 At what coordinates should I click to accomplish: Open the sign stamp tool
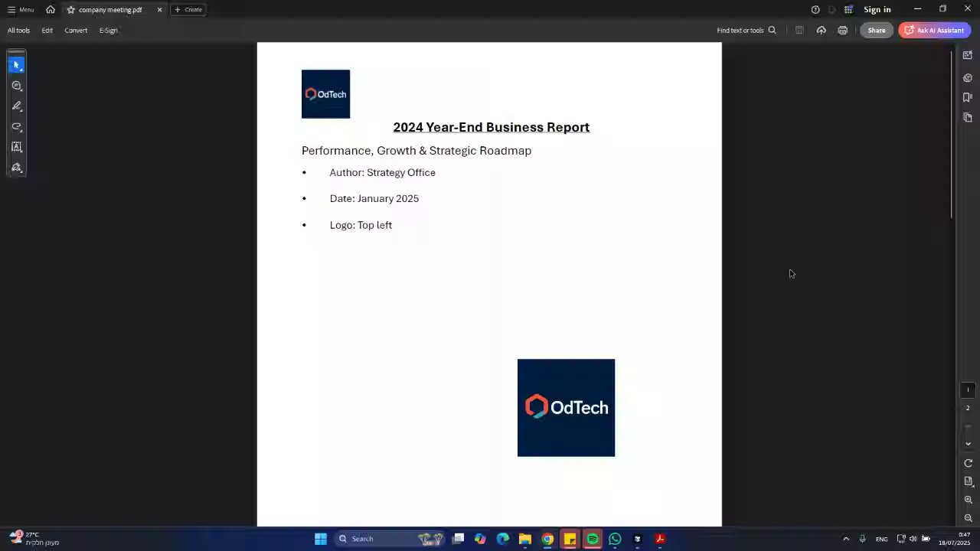[x=16, y=168]
